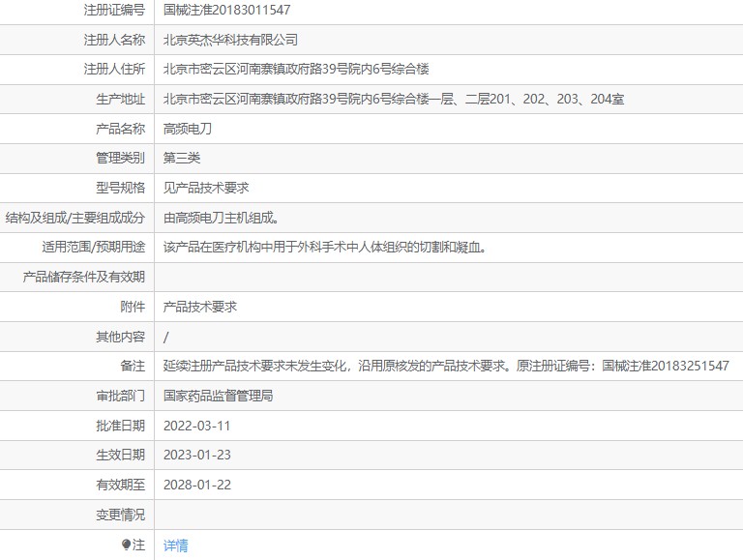Click the approval date 2022-03-11

tap(196, 426)
